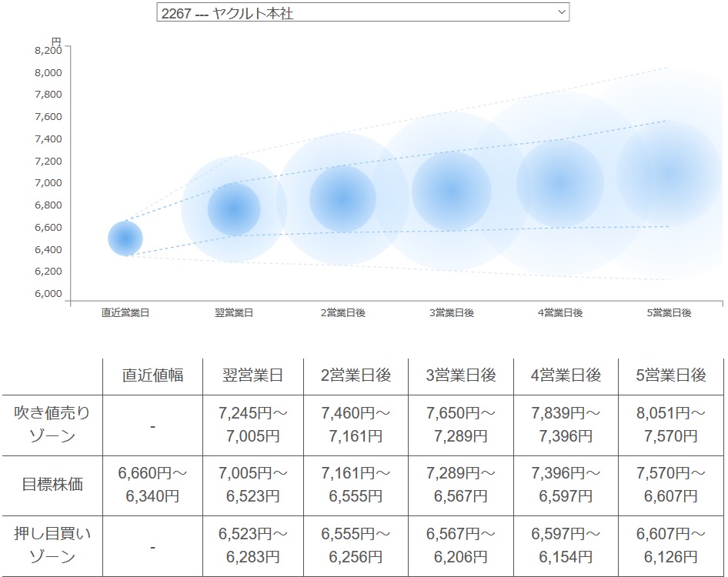Click cell 7,161円～6,555円
The height and width of the screenshot is (577, 728).
point(356,485)
